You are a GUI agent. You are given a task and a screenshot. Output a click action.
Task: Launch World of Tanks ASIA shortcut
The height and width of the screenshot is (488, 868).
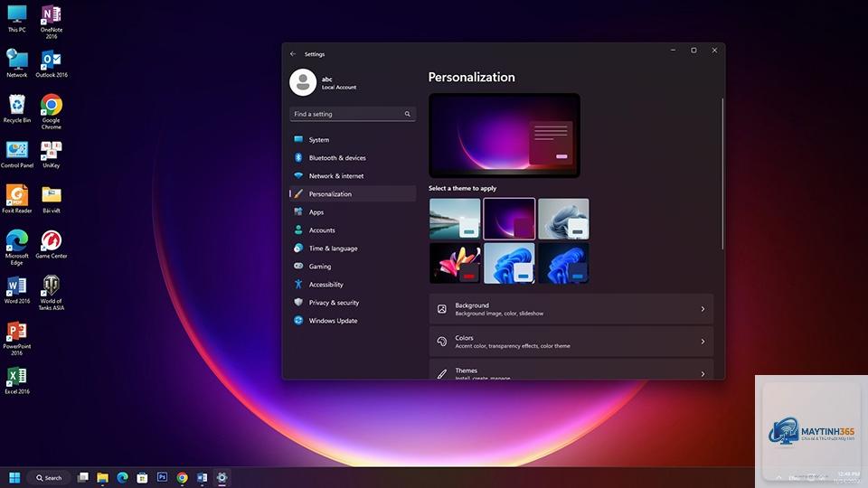click(x=51, y=293)
